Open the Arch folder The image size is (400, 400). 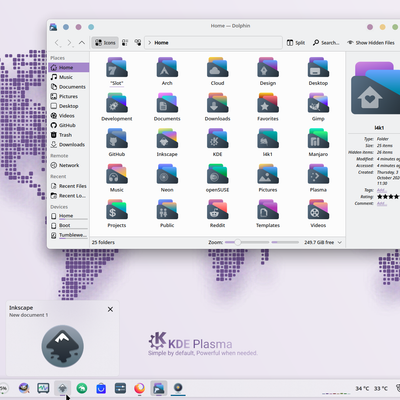pyautogui.click(x=167, y=68)
